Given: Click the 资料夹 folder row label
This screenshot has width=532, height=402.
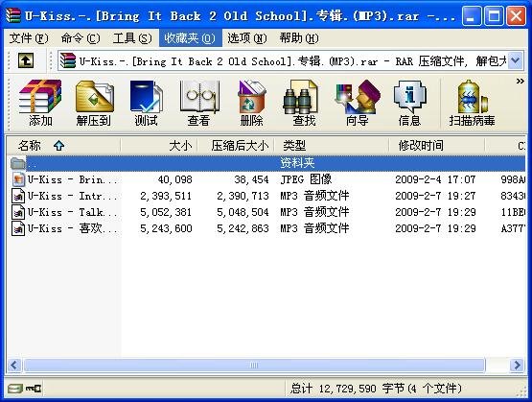Looking at the screenshot, I should [297, 163].
